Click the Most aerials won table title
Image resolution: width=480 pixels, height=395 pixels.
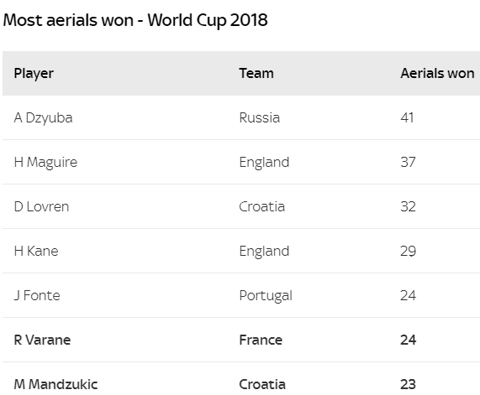(x=135, y=20)
